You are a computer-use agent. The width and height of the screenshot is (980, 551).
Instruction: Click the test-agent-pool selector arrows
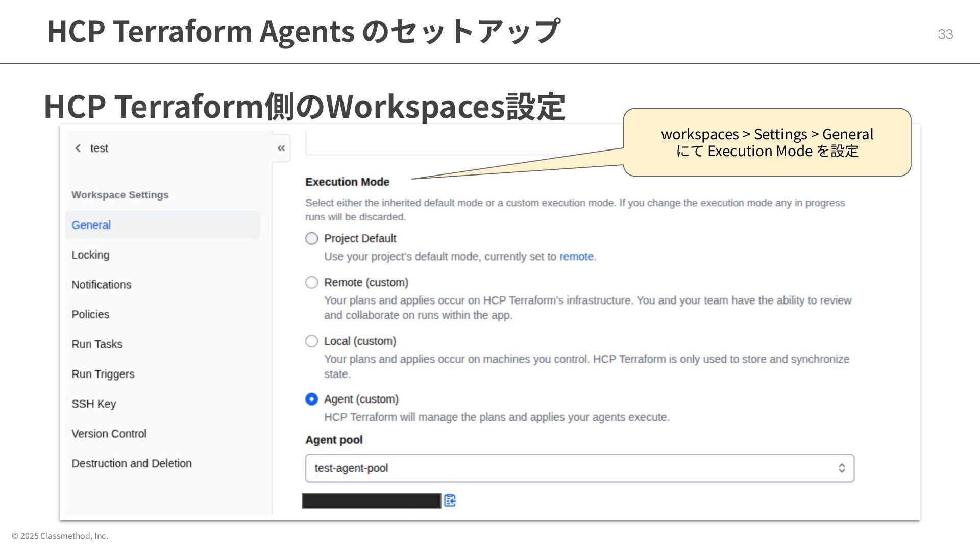(x=841, y=468)
